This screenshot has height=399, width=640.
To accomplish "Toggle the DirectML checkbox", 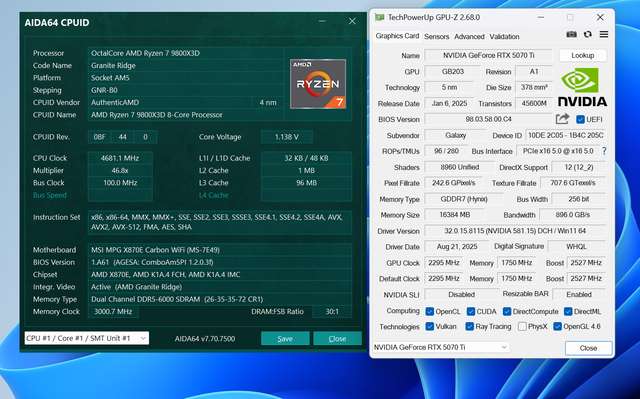I will pos(568,312).
